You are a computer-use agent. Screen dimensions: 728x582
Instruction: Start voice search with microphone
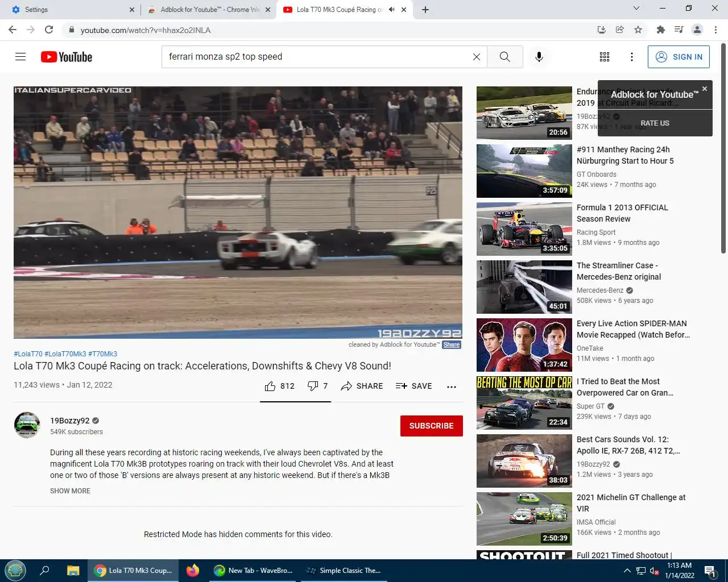tap(539, 57)
